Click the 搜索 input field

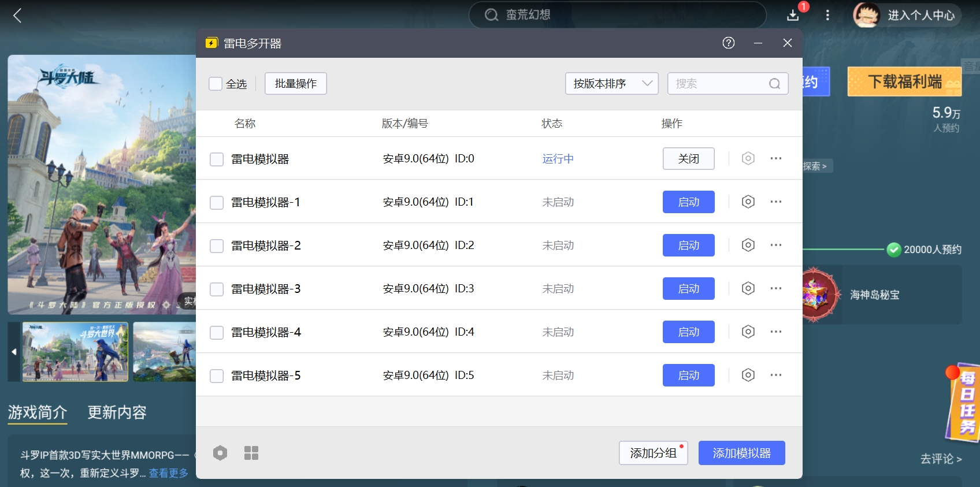coord(719,84)
